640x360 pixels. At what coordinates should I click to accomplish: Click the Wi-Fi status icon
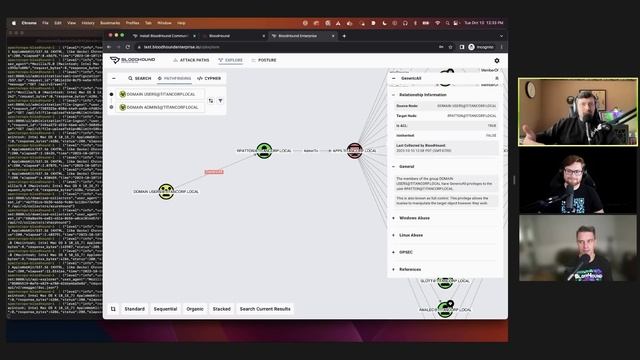[x=438, y=23]
